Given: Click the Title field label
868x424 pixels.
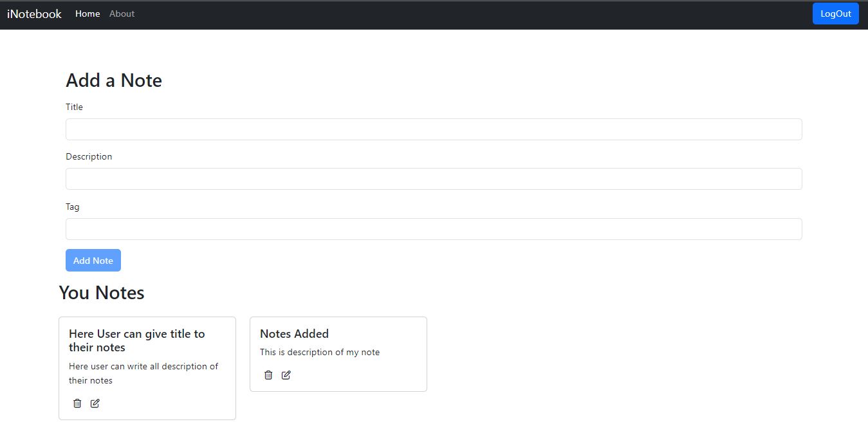Looking at the screenshot, I should point(74,107).
